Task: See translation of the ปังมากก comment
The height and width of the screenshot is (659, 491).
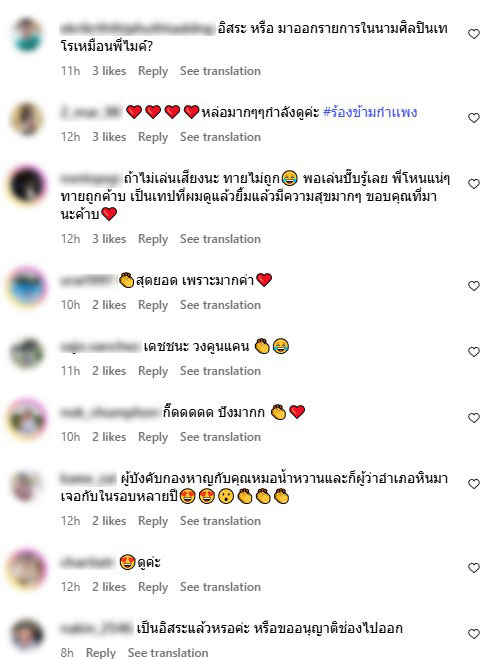Action: [220, 437]
